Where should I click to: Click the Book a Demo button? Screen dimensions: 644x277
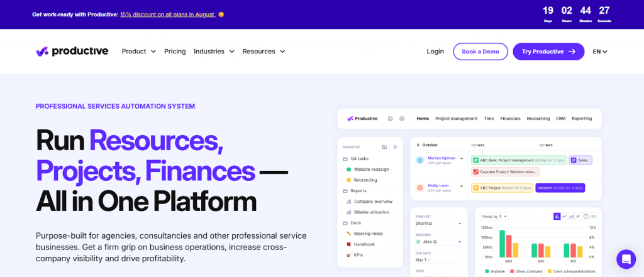pyautogui.click(x=480, y=52)
